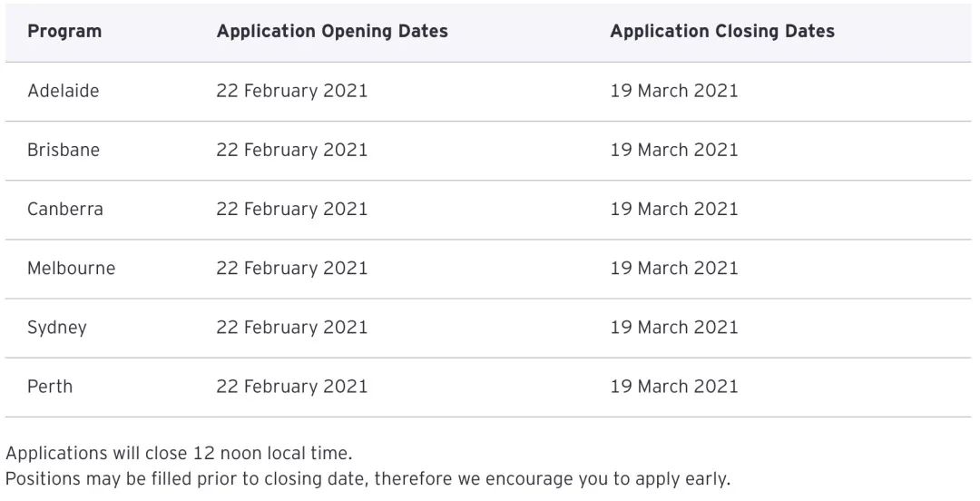Click Sydney's closing date cell

point(674,327)
